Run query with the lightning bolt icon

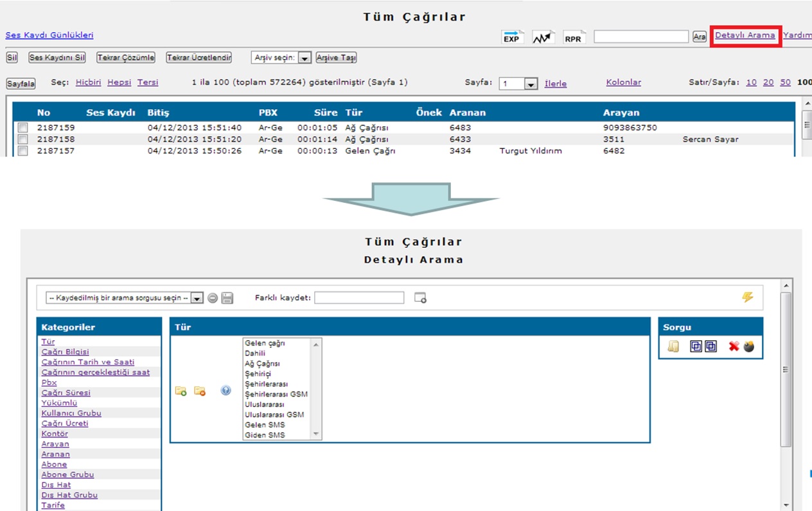[x=747, y=297]
